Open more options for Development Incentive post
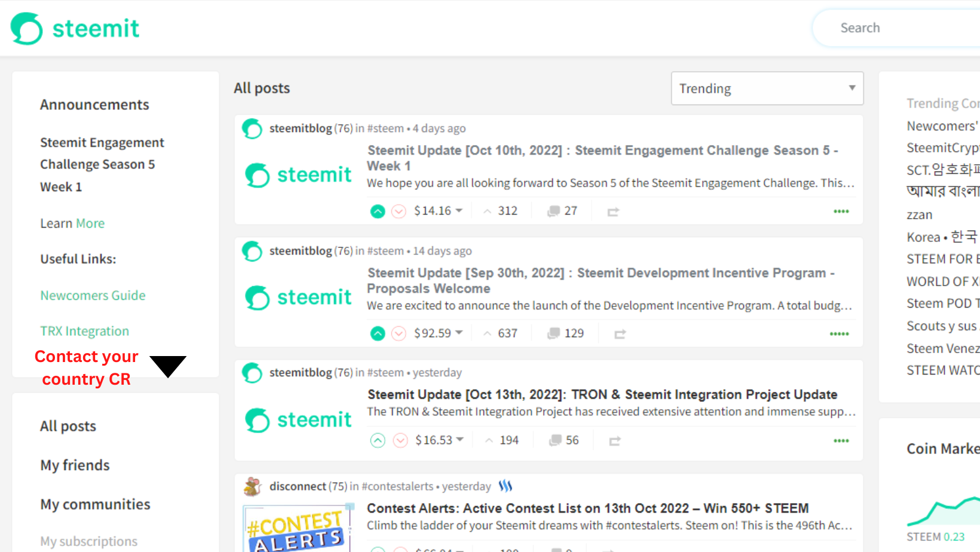This screenshot has width=980, height=552. click(x=840, y=334)
